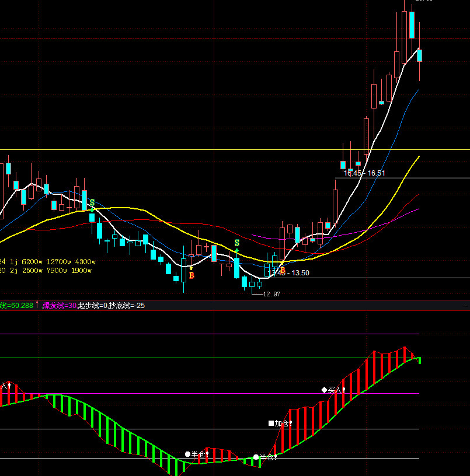
Task: Click the 抄底线=-25 indicator value
Action: click(127, 306)
